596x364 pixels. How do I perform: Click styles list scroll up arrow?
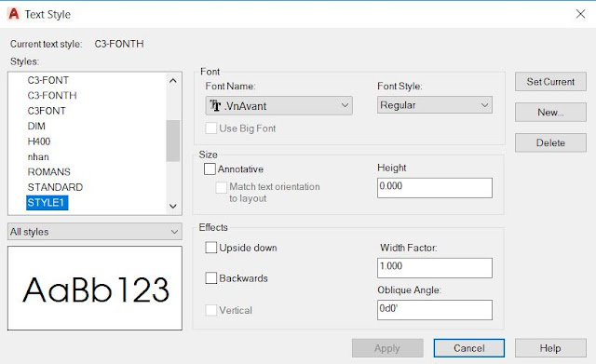(x=173, y=81)
